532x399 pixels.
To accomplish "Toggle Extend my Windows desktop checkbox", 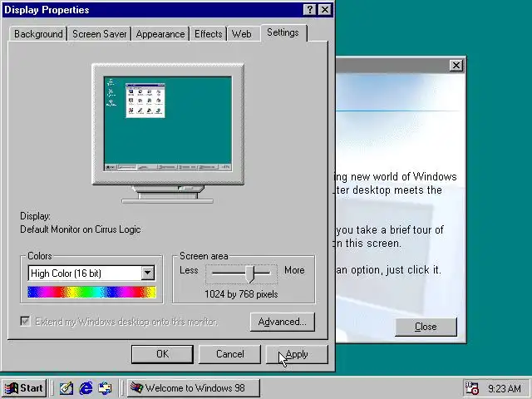I will 25,321.
